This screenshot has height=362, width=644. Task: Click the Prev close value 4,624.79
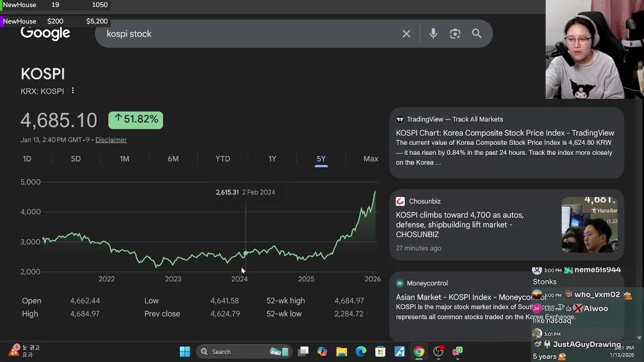pos(224,314)
